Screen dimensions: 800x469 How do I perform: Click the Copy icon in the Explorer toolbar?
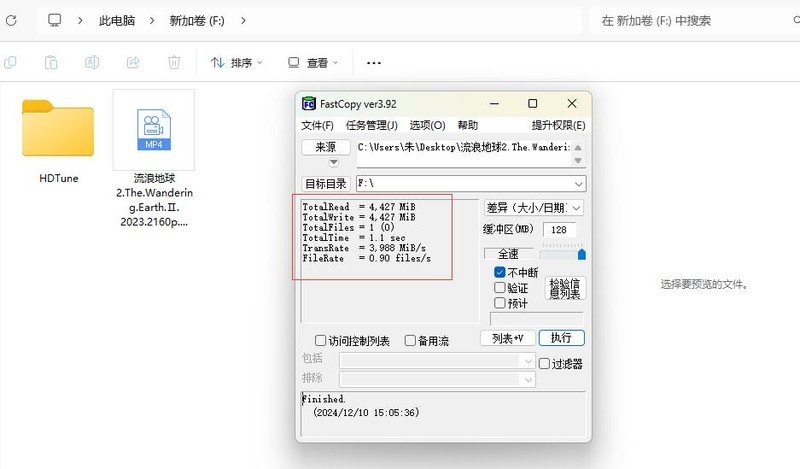(x=10, y=63)
